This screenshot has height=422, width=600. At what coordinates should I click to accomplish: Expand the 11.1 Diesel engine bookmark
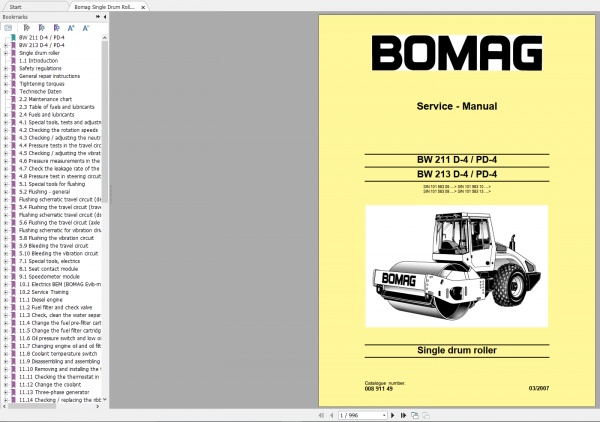point(5,300)
